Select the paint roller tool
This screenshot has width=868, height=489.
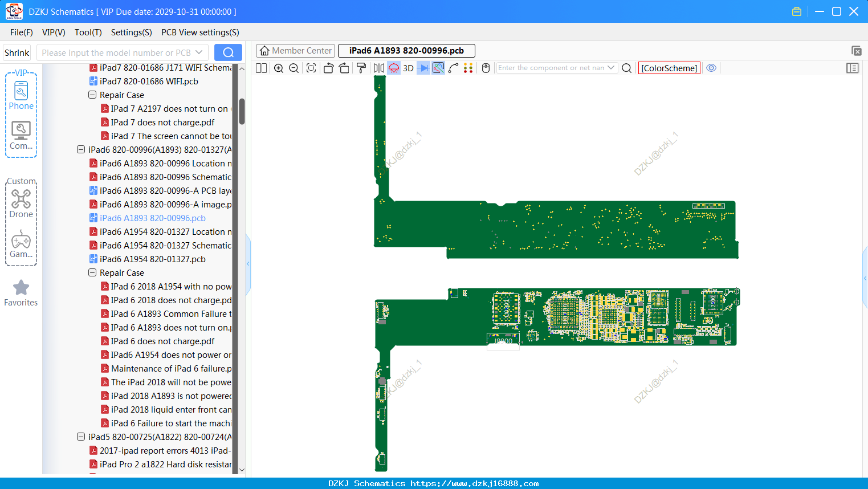361,68
